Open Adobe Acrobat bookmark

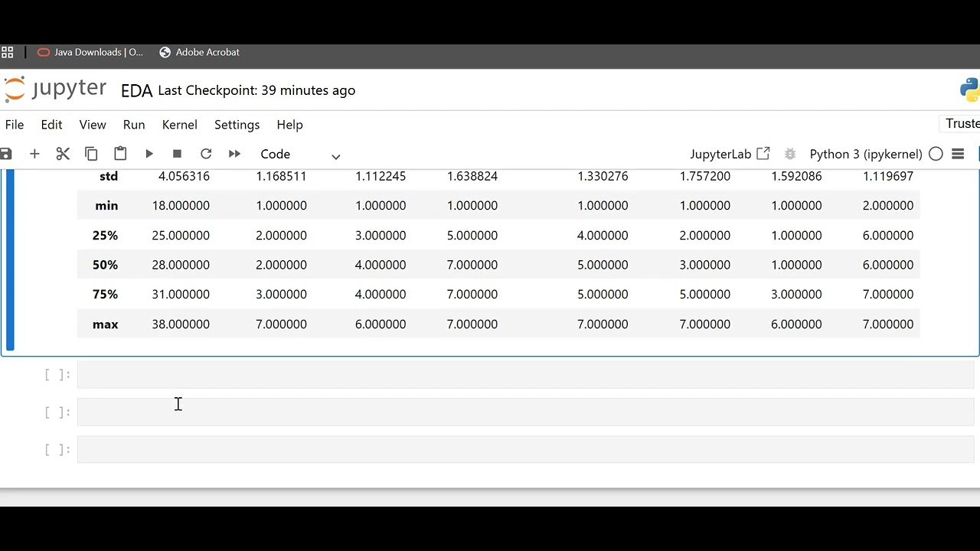(x=199, y=52)
